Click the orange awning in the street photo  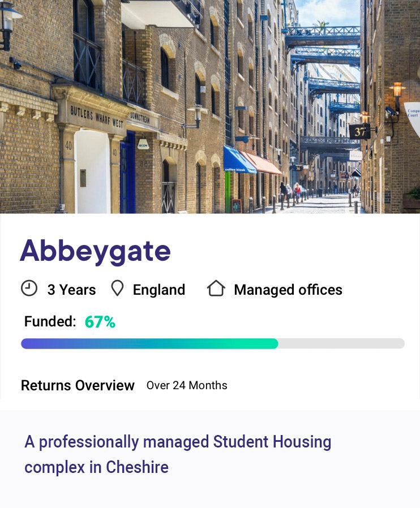(264, 163)
